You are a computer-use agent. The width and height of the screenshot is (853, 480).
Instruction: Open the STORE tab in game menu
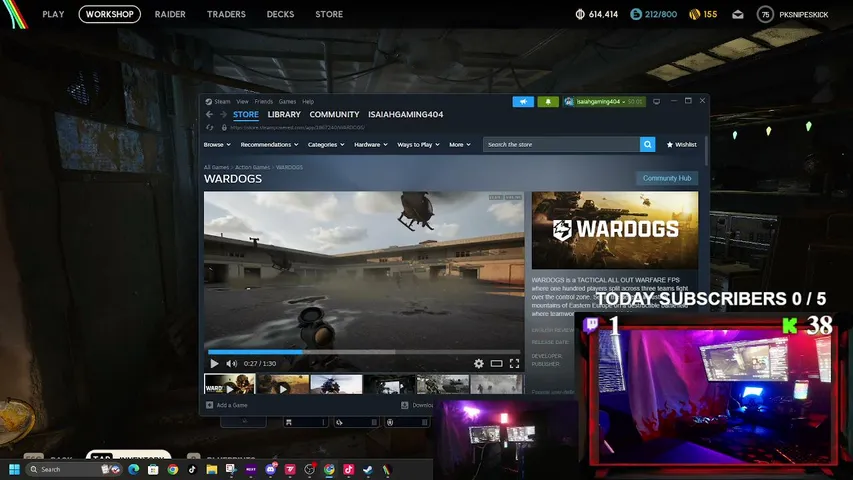[329, 14]
